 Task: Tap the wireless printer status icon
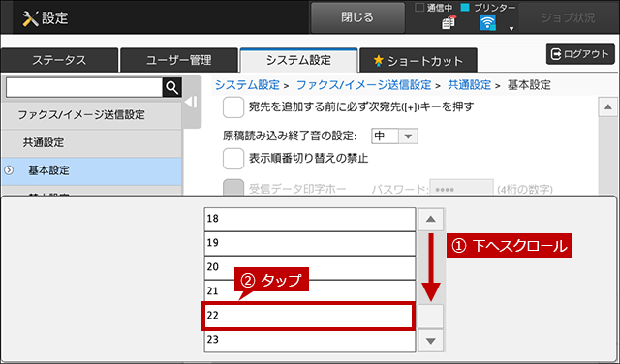487,23
